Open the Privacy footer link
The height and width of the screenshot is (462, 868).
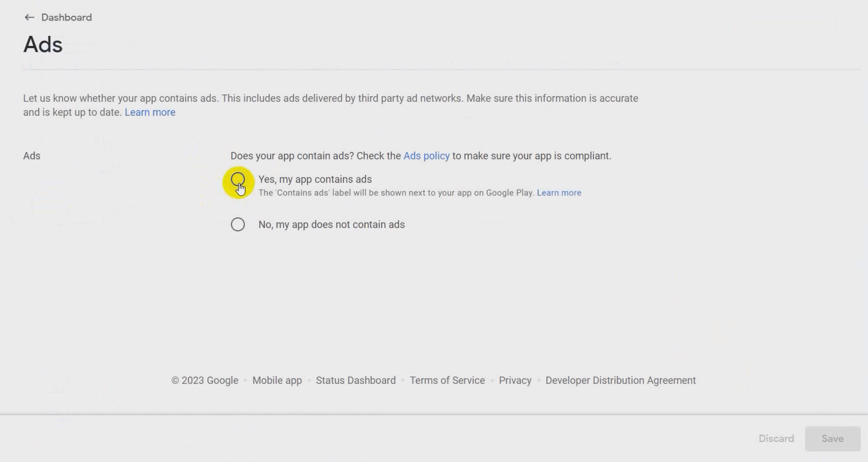[515, 381]
